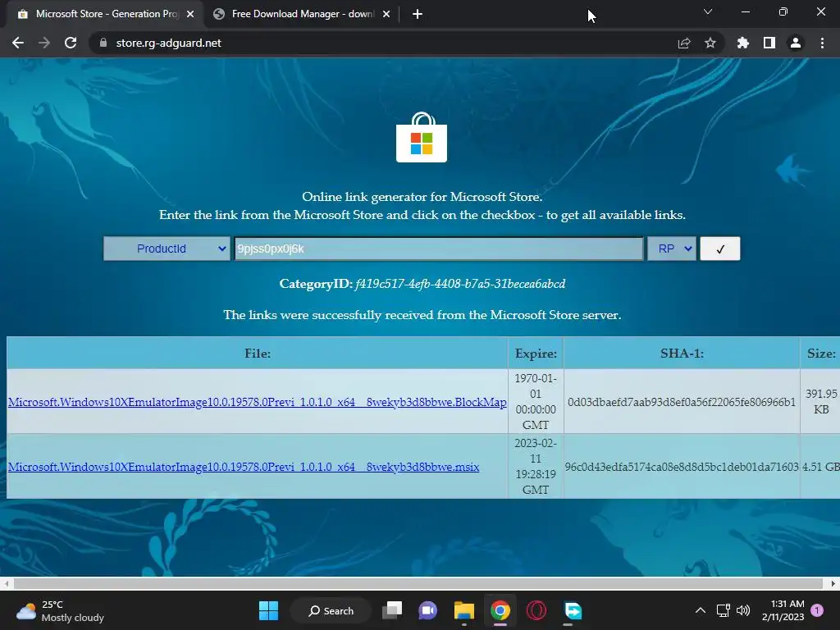
Task: Open the Chrome extensions puzzle icon
Action: tap(742, 43)
